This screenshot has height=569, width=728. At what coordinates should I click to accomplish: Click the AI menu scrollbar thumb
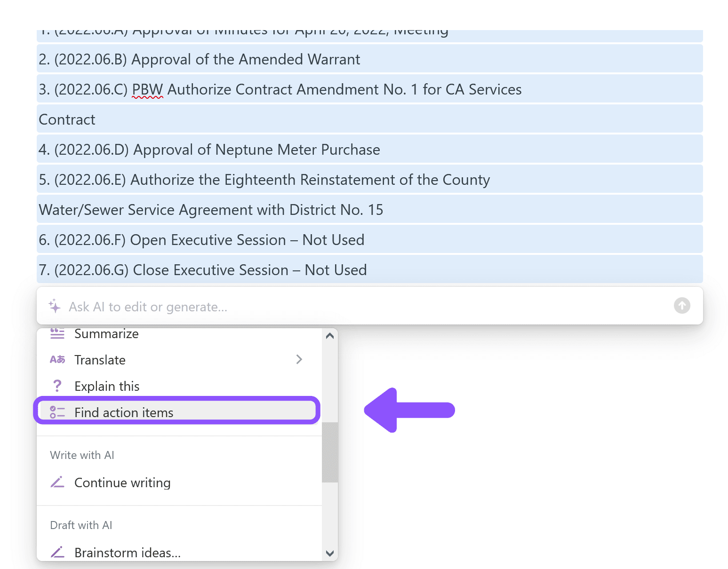click(x=330, y=452)
